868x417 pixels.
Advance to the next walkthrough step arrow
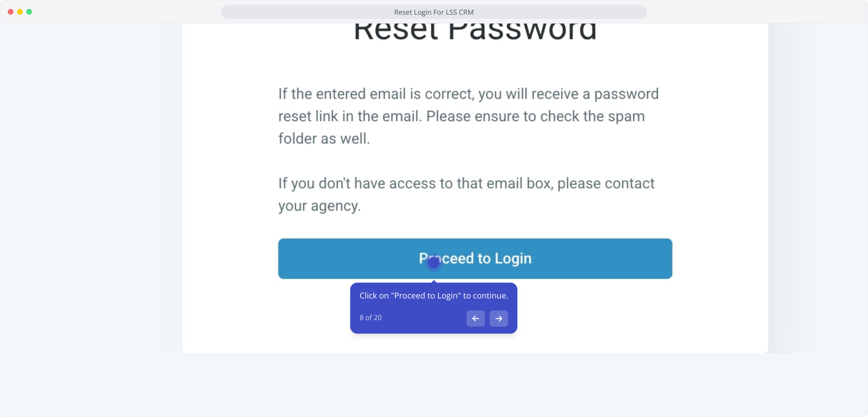(498, 319)
